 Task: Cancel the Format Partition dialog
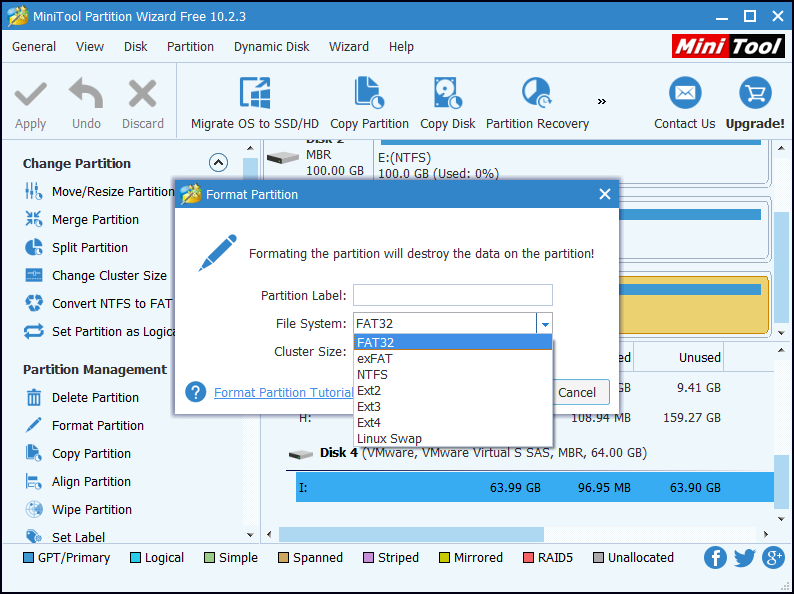pyautogui.click(x=580, y=392)
